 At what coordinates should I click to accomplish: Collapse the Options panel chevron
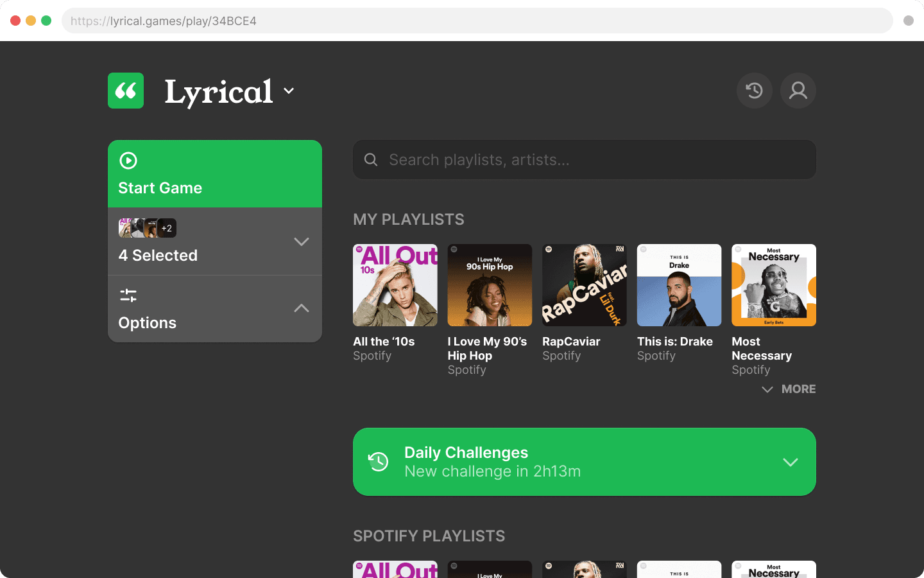302,308
